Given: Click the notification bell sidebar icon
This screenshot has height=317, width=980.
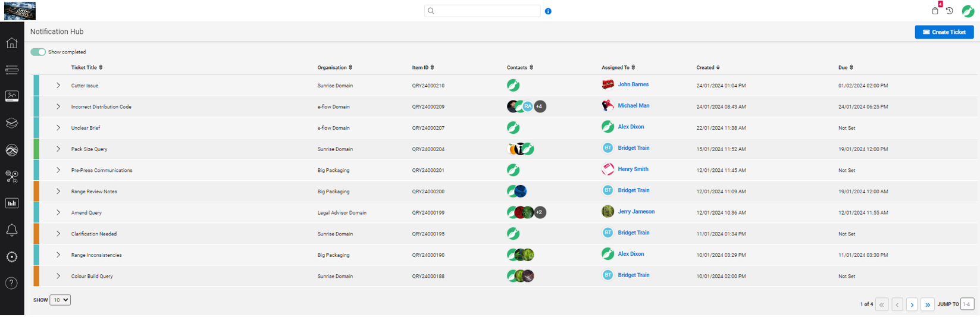Looking at the screenshot, I should (12, 230).
